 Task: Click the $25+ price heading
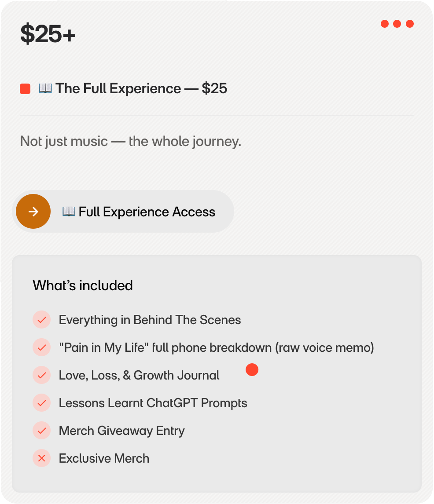click(48, 35)
